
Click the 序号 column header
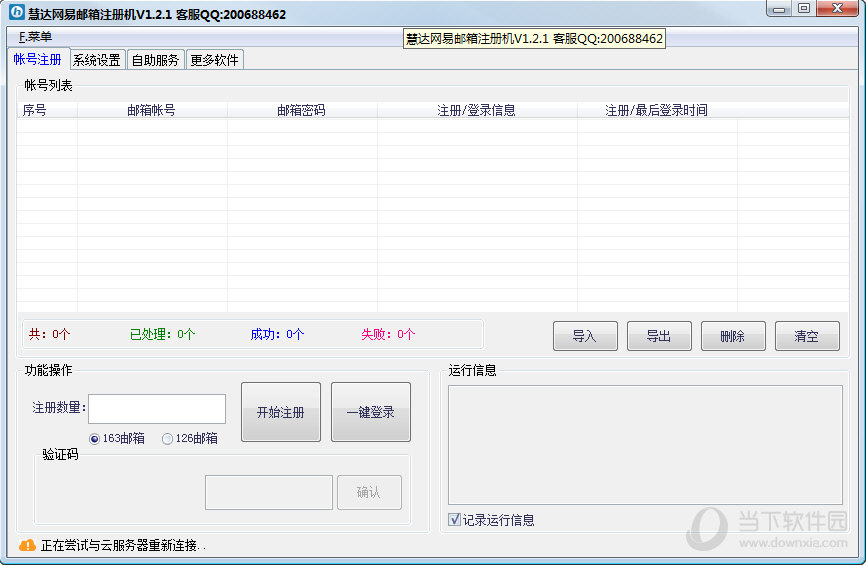47,110
